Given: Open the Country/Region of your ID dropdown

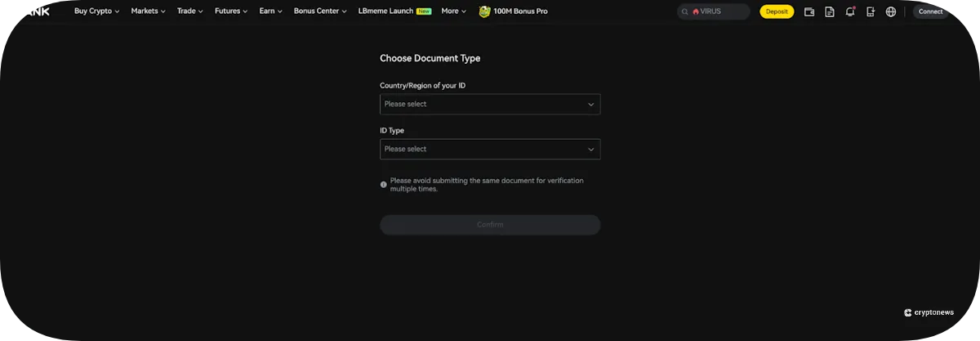Looking at the screenshot, I should click(490, 104).
